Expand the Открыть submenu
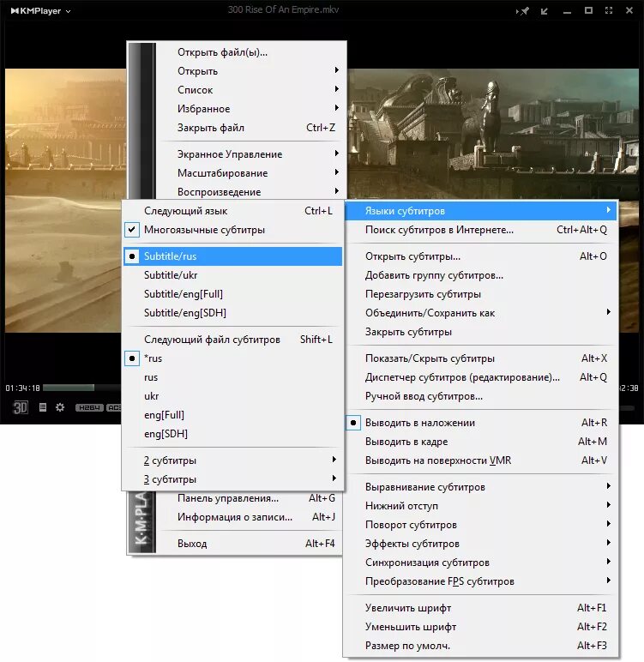The image size is (644, 662). 252,71
